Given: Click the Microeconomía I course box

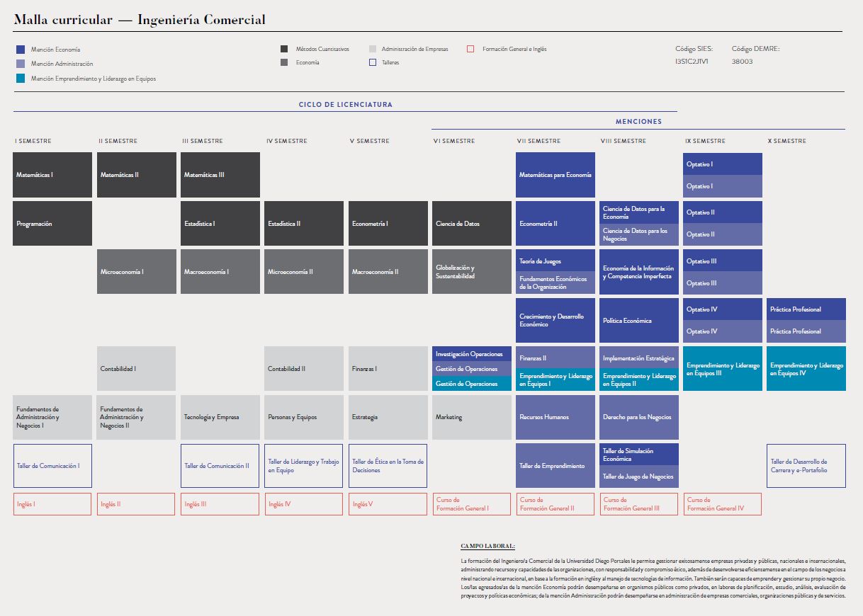Looking at the screenshot, I should coord(136,272).
